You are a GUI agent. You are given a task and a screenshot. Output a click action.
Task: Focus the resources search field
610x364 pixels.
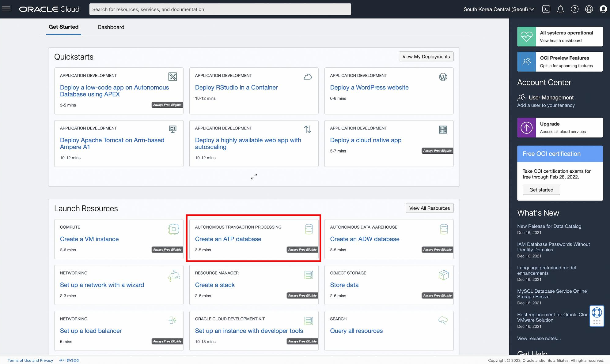point(220,9)
